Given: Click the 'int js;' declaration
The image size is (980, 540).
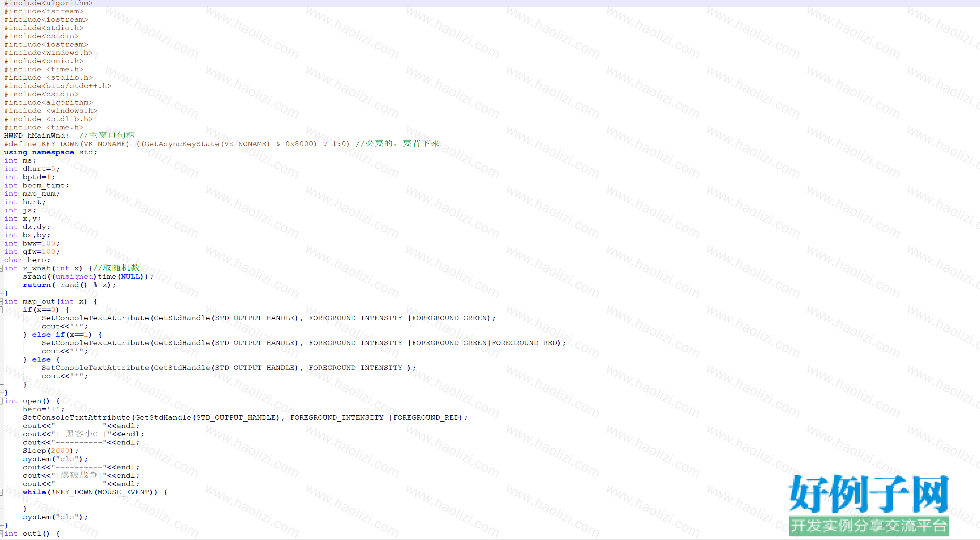Looking at the screenshot, I should (x=20, y=210).
